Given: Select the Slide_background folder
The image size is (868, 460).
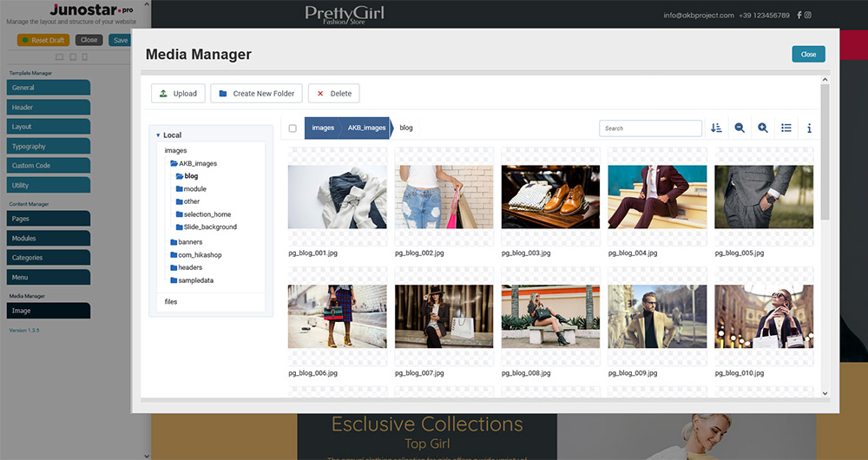Looking at the screenshot, I should click(209, 227).
